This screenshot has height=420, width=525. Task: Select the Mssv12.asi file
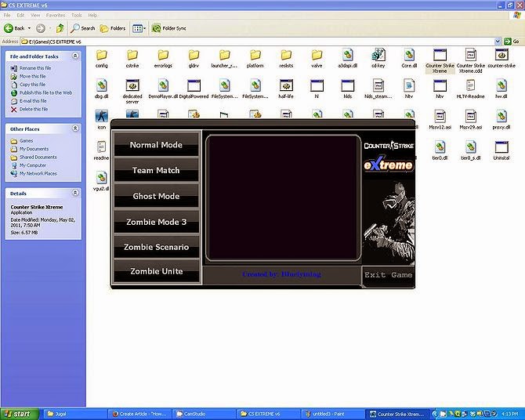(x=440, y=120)
